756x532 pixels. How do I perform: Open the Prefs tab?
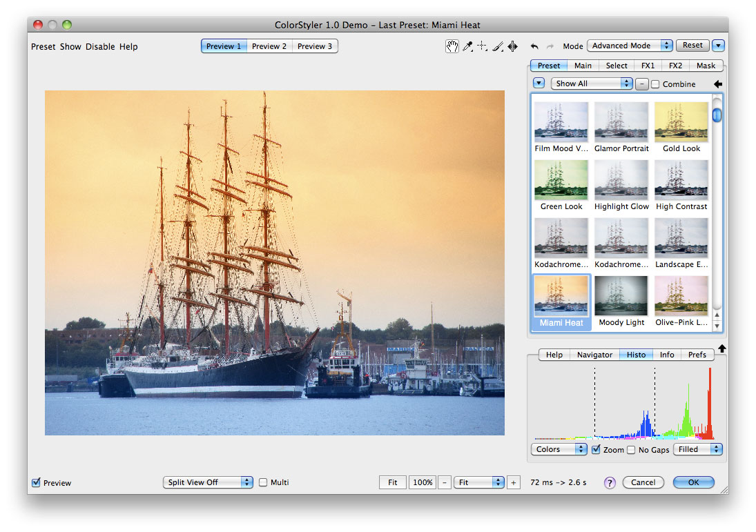pyautogui.click(x=697, y=355)
